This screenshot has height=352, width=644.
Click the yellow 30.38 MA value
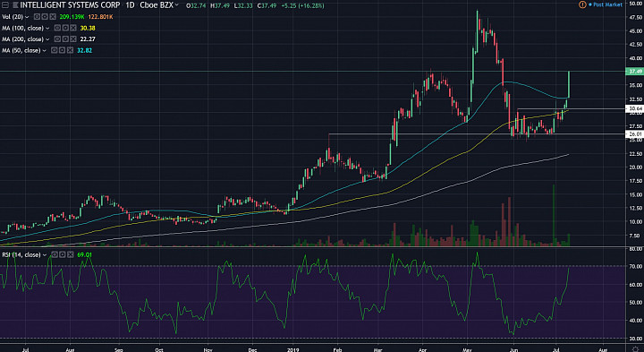coord(88,28)
